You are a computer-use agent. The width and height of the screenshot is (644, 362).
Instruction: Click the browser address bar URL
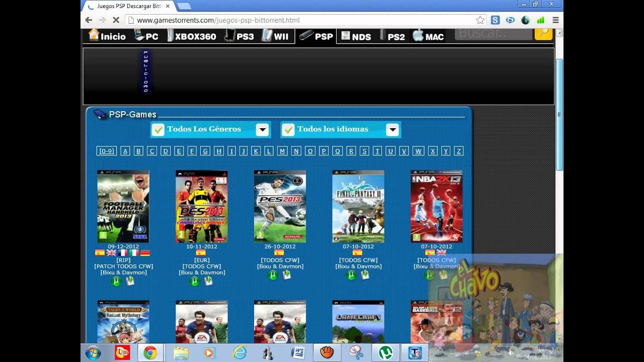tap(218, 20)
